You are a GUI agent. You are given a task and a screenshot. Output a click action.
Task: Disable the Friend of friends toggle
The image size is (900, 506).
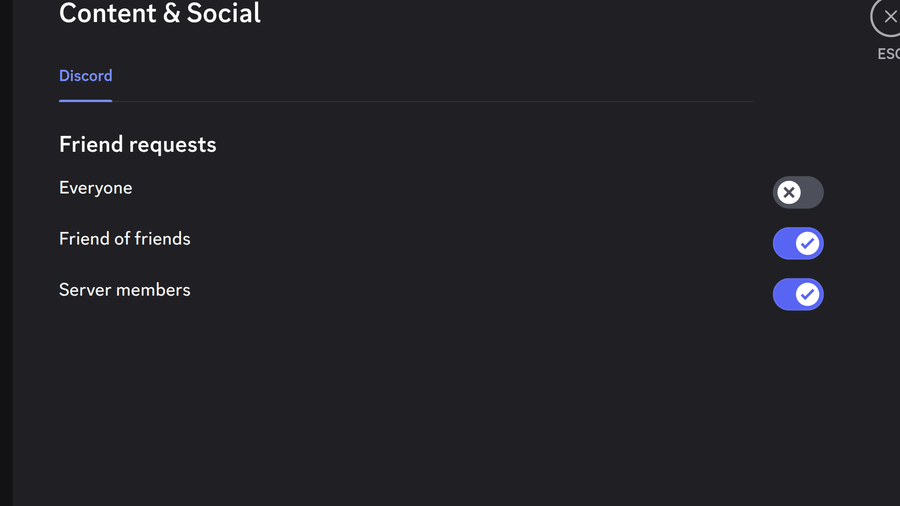[x=798, y=243]
